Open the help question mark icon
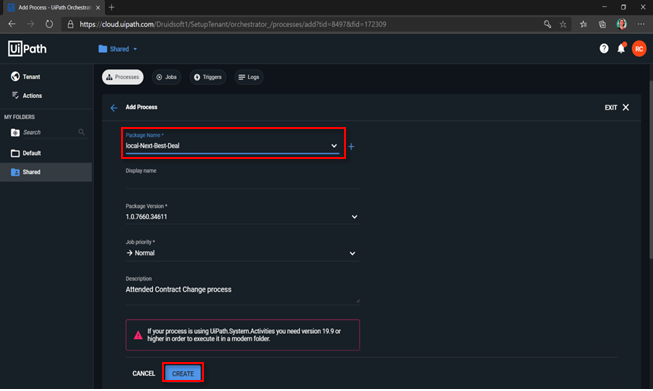653x391 pixels. click(x=603, y=49)
